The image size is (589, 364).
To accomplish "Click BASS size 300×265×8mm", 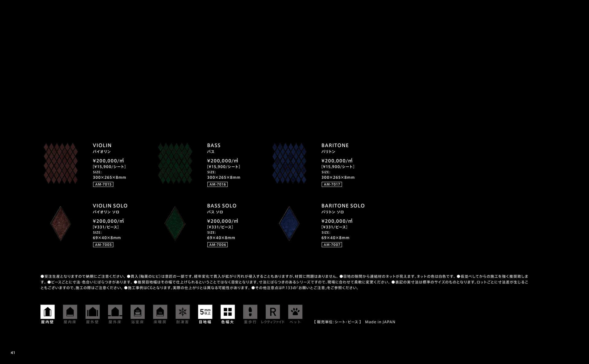I will pos(224,177).
